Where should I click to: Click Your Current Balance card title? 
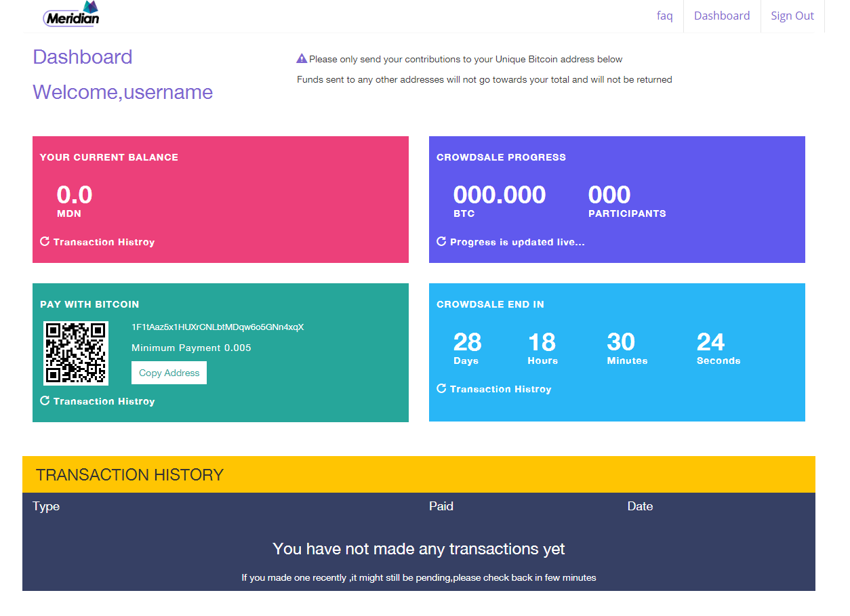pyautogui.click(x=109, y=157)
